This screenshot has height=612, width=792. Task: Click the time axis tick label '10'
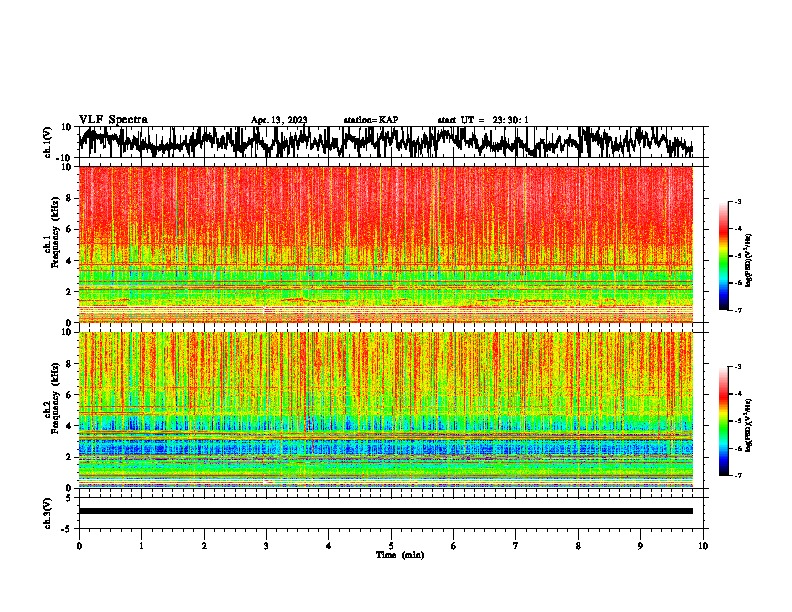(x=703, y=546)
